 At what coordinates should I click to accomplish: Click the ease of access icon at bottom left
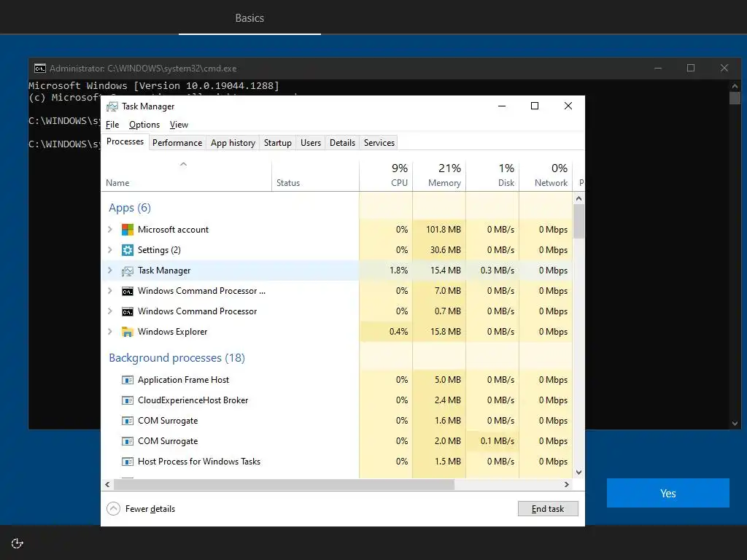tap(18, 543)
